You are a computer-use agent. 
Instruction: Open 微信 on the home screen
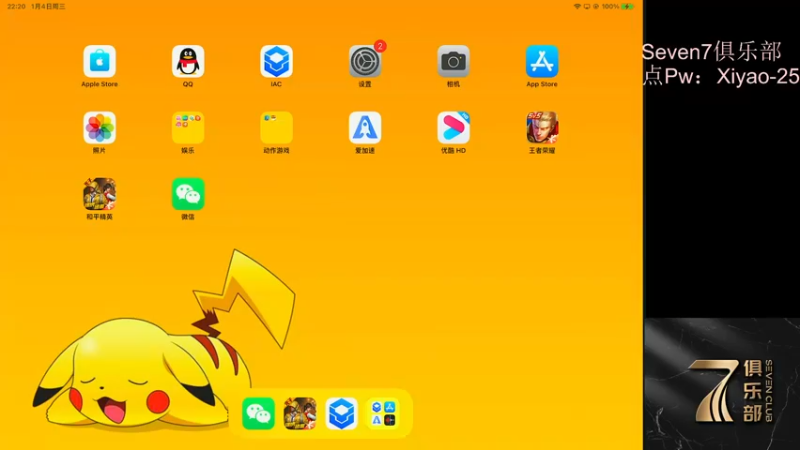pyautogui.click(x=188, y=194)
